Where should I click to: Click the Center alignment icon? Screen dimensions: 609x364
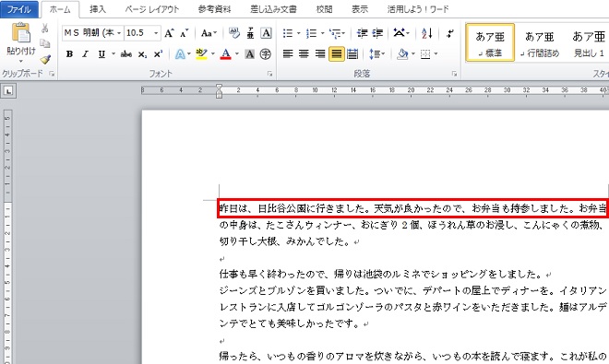(304, 54)
